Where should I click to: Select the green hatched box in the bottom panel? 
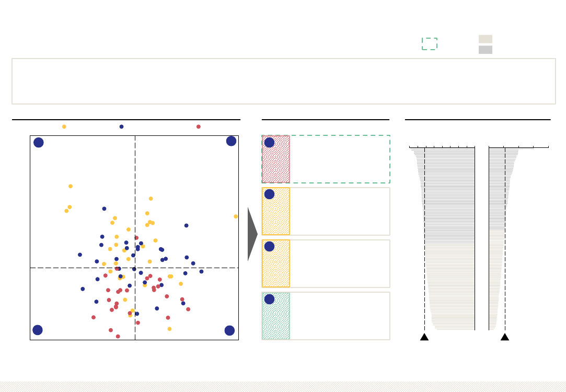click(x=276, y=316)
